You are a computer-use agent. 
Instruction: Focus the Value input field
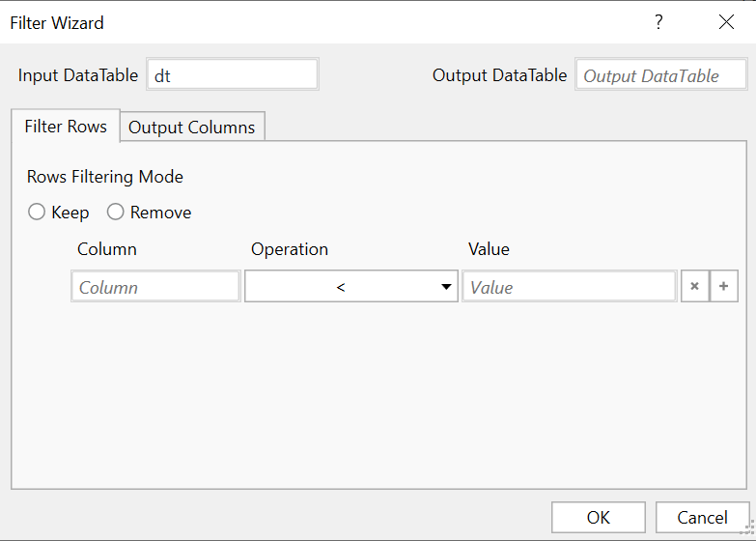tap(569, 287)
